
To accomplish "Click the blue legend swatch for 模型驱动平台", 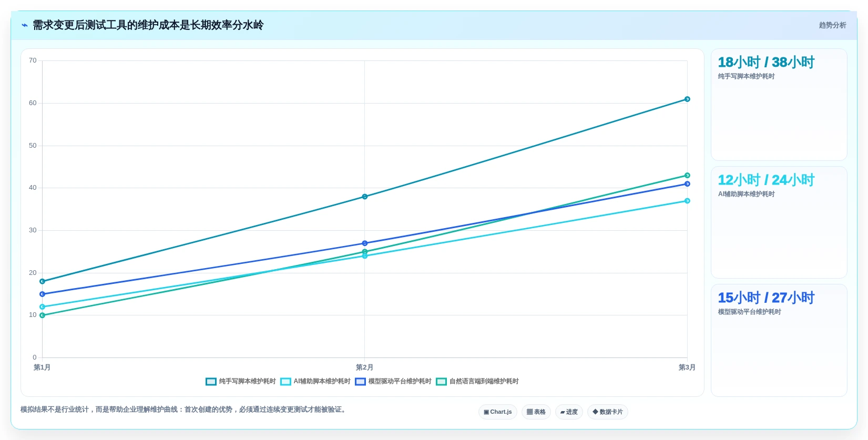I will [x=360, y=382].
